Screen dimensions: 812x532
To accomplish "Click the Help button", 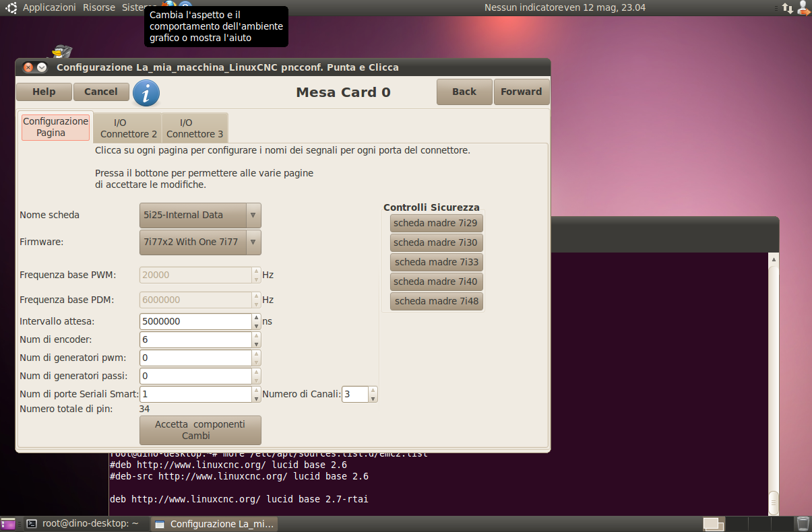I will click(44, 92).
